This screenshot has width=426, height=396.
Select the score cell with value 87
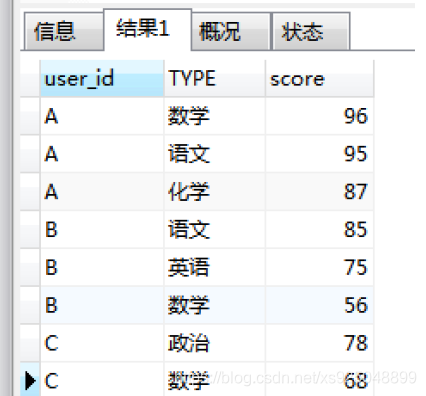click(320, 192)
